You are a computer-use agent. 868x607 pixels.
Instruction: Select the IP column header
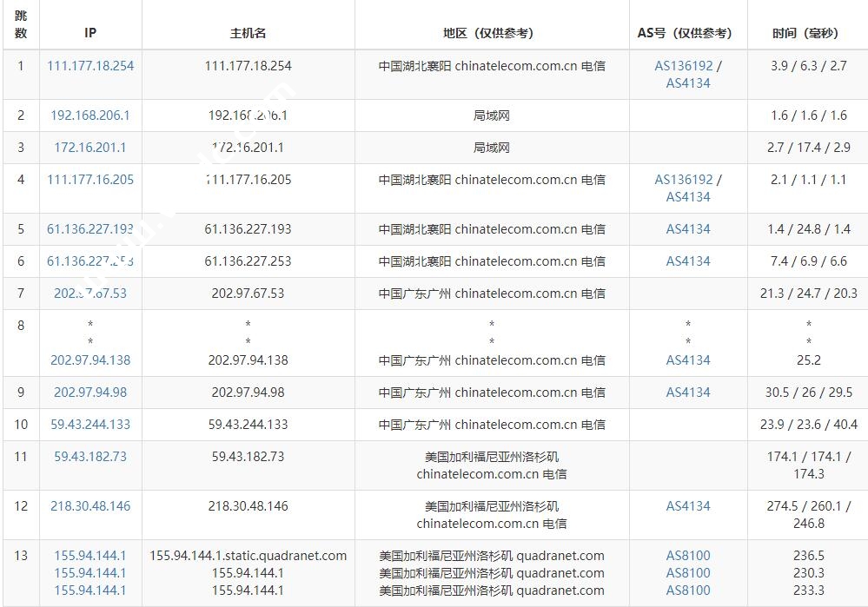pyautogui.click(x=90, y=33)
